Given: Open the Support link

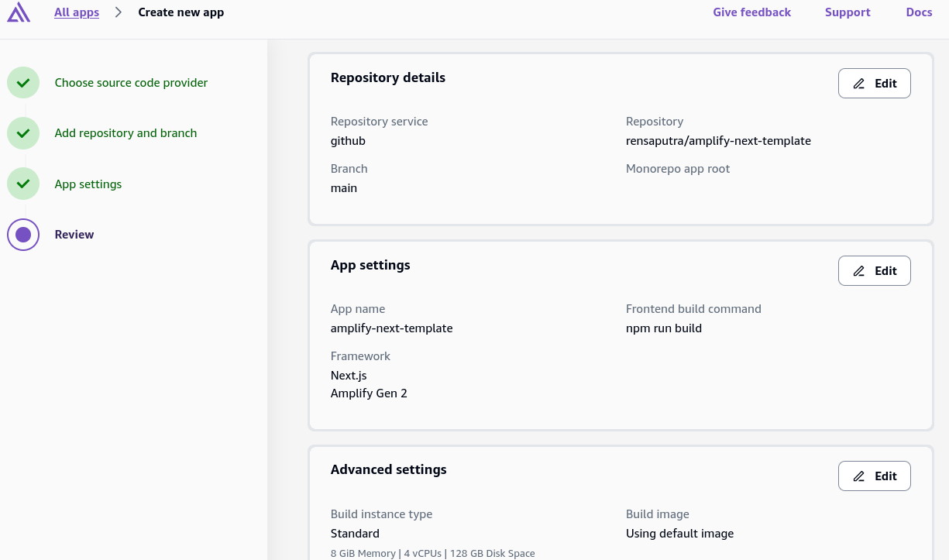Looking at the screenshot, I should 848,12.
